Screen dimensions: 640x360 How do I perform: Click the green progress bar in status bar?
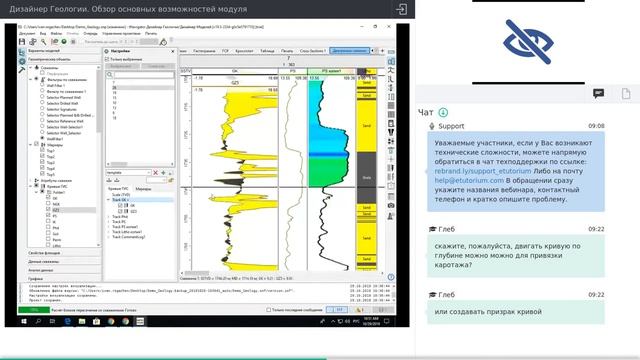click(34, 310)
